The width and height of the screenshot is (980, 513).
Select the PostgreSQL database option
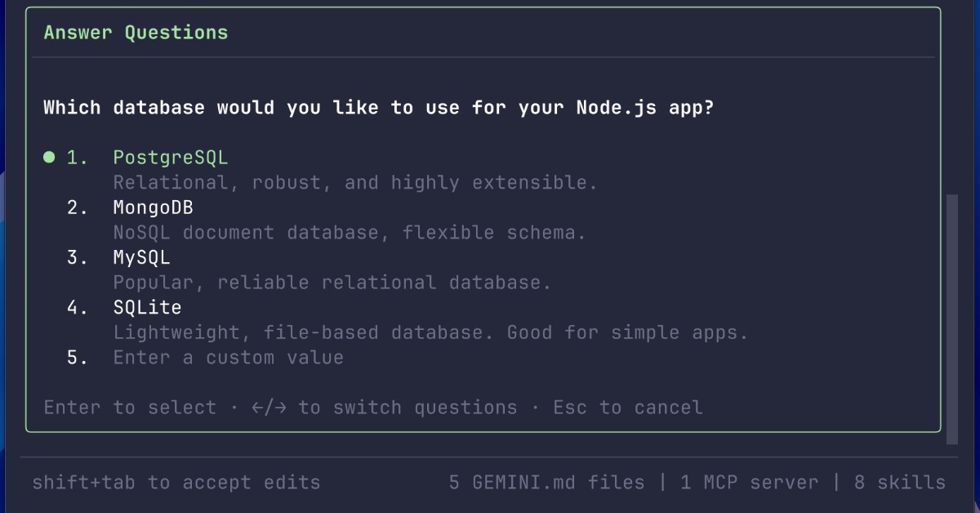pyautogui.click(x=170, y=158)
